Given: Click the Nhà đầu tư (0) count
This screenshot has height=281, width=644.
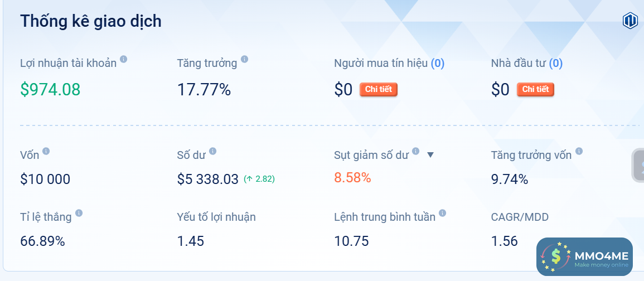Looking at the screenshot, I should coord(556,64).
